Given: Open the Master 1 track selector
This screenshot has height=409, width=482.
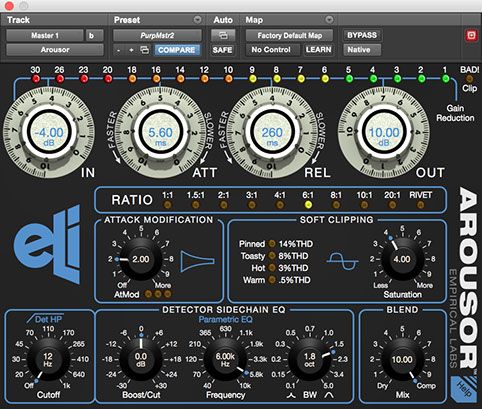Looking at the screenshot, I should 45,35.
